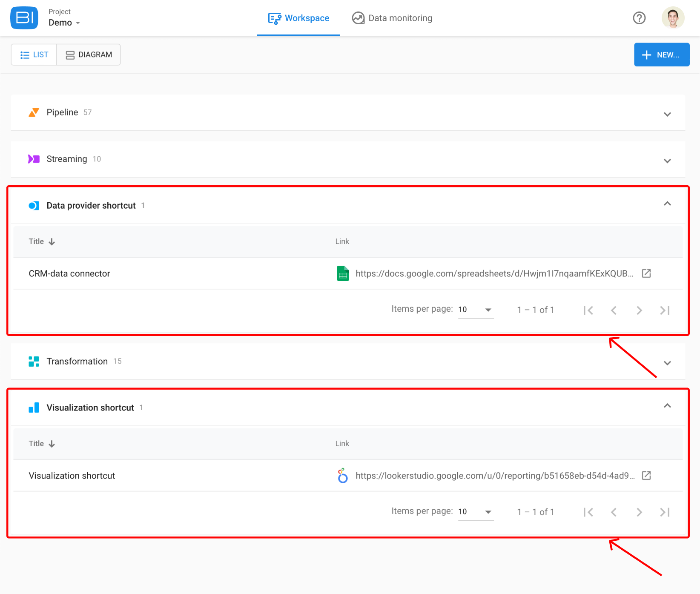Click the Looker Studio icon

click(343, 476)
